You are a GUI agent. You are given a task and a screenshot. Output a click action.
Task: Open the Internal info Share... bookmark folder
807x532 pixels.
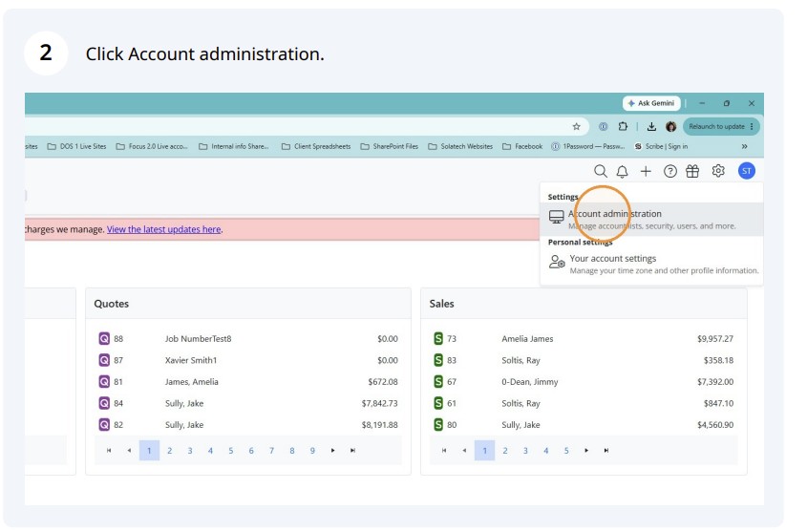(x=234, y=147)
